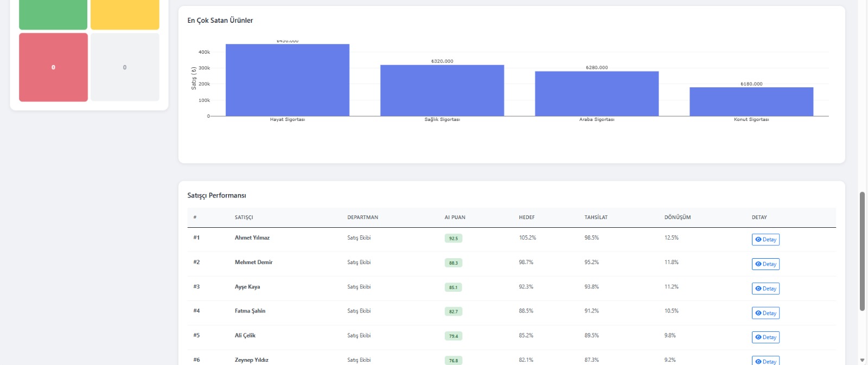Select the Hayat Sigortası bar in chart
The image size is (868, 365).
pyautogui.click(x=287, y=80)
